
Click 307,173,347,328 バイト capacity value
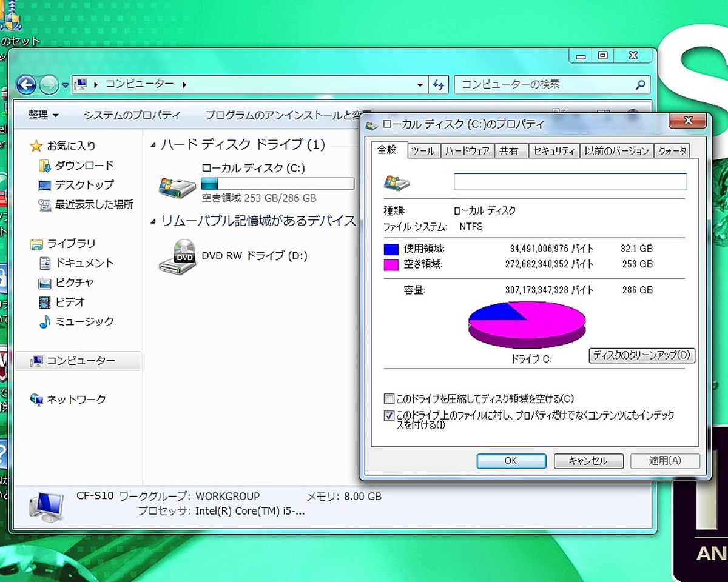click(549, 290)
